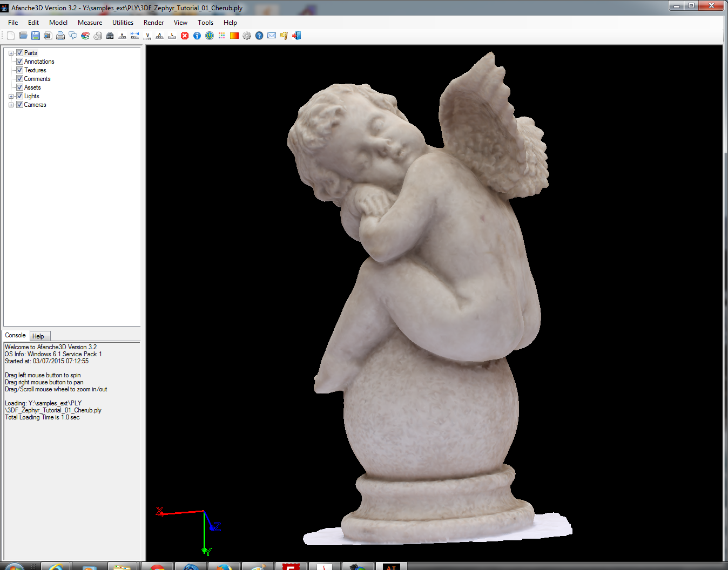Open the Render menu
This screenshot has width=728, height=570.
(153, 23)
